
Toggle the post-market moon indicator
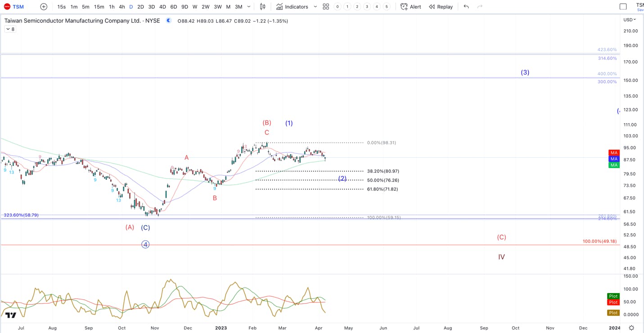click(168, 21)
